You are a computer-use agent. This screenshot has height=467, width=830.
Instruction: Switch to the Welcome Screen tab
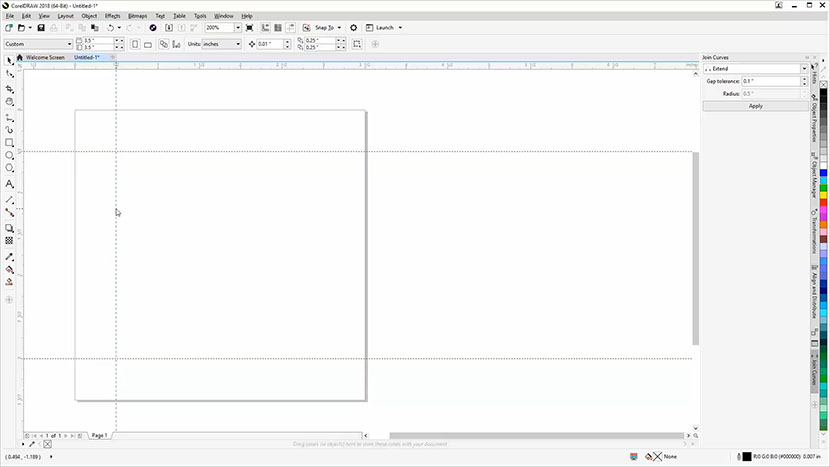(44, 58)
